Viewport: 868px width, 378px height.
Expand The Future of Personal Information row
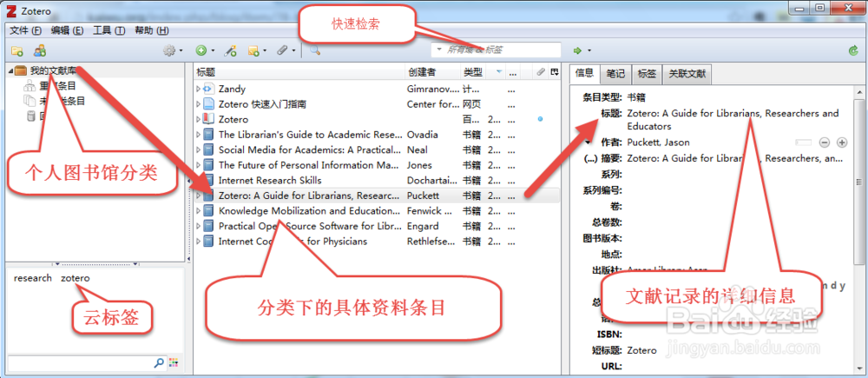[199, 164]
